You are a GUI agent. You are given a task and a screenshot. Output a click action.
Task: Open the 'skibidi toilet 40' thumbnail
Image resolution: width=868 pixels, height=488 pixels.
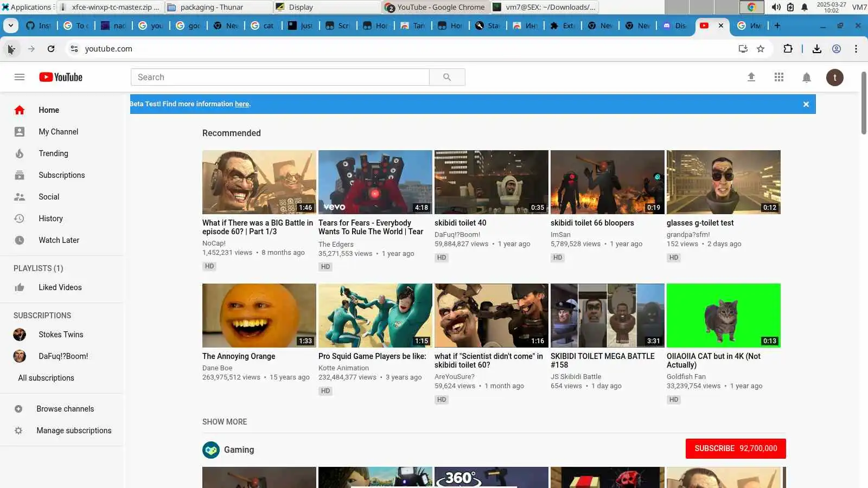492,182
